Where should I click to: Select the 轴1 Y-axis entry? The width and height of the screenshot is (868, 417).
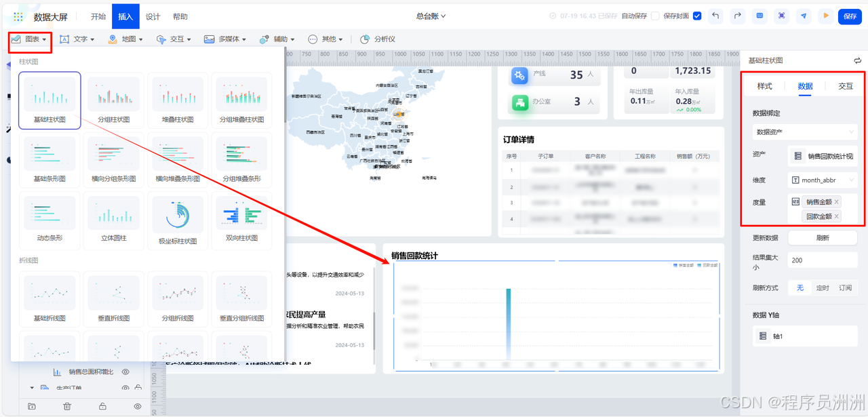point(805,336)
